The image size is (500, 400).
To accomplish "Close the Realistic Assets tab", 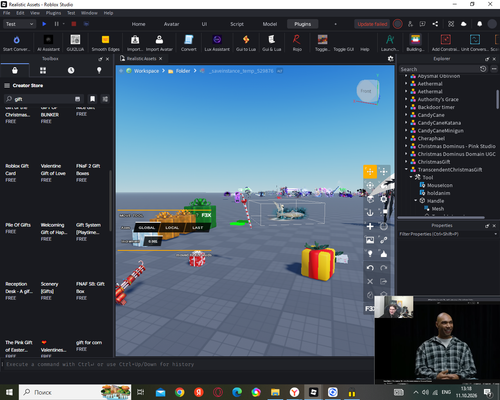I will [x=160, y=59].
